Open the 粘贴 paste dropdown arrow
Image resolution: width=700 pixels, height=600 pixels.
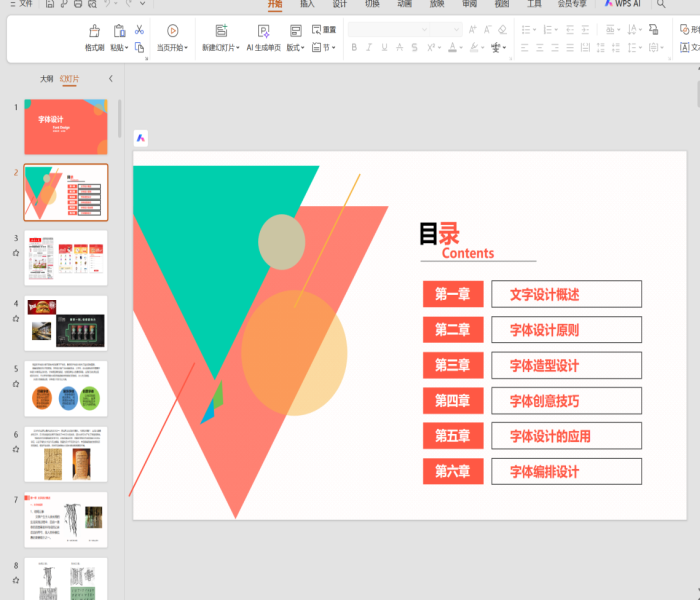(126, 48)
